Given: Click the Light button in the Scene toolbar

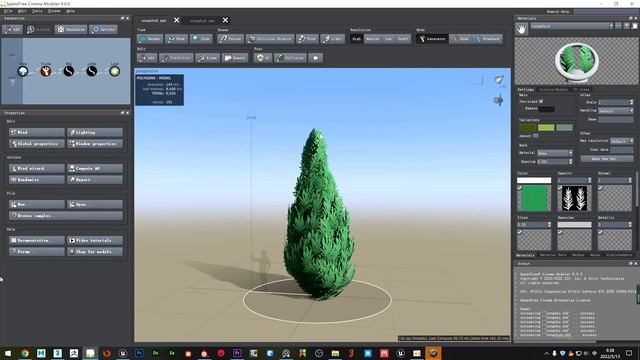Looking at the screenshot, I should tap(333, 39).
